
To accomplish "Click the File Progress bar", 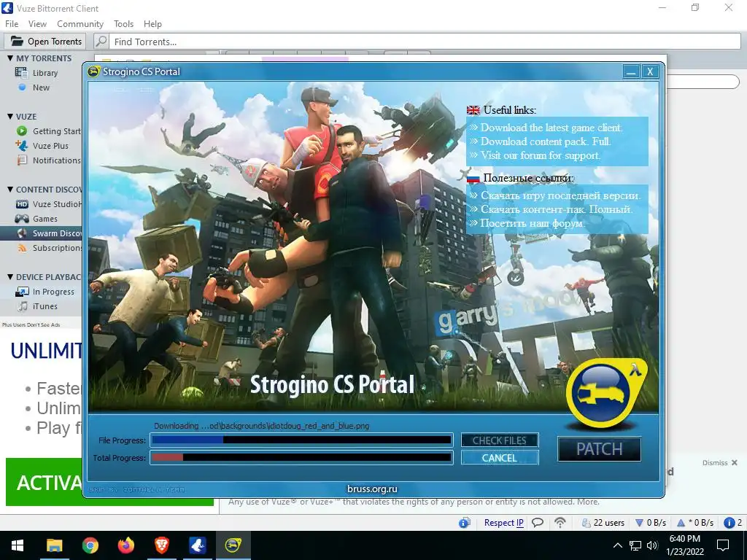I will tap(301, 440).
